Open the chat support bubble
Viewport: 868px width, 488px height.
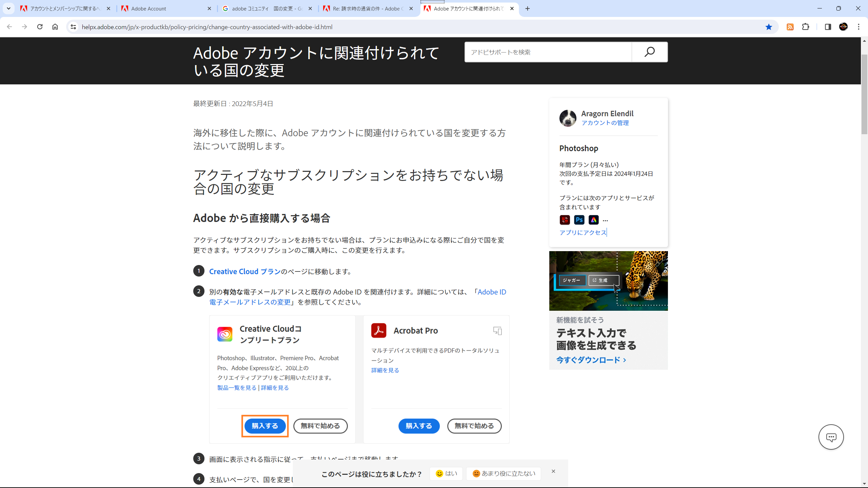click(x=831, y=437)
